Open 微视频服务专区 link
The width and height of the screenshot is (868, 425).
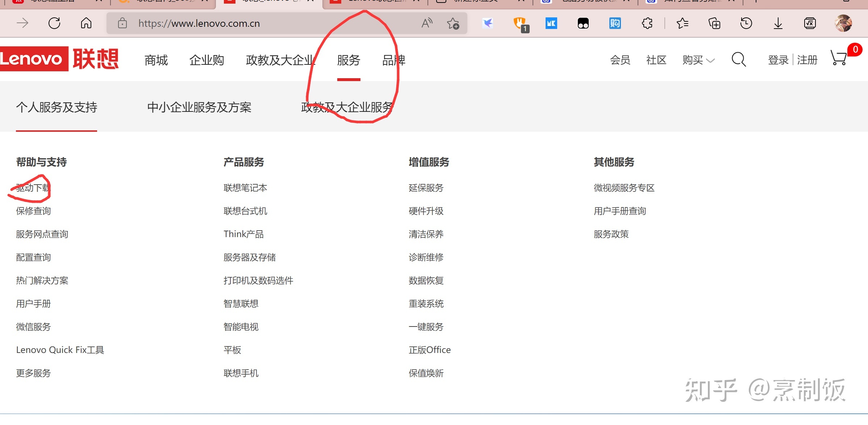pyautogui.click(x=624, y=188)
